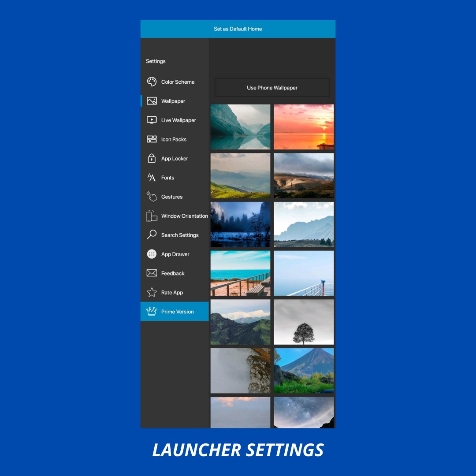The image size is (476, 476).
Task: Open Feedback envelope icon
Action: (152, 273)
